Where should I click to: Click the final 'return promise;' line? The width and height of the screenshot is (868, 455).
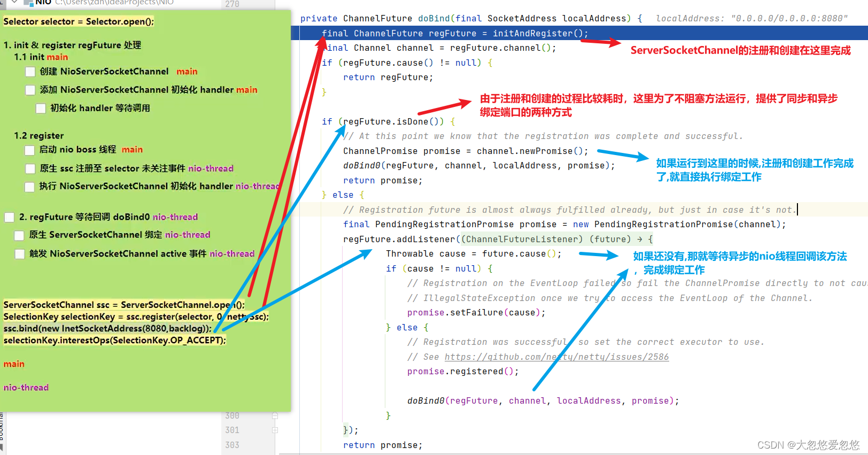(383, 445)
